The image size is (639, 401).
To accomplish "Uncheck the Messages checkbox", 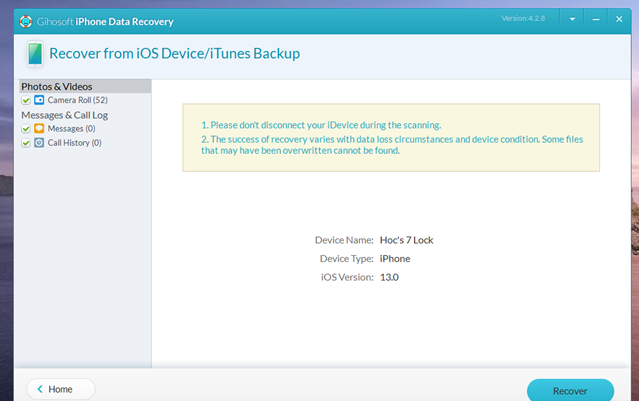I will pos(26,129).
